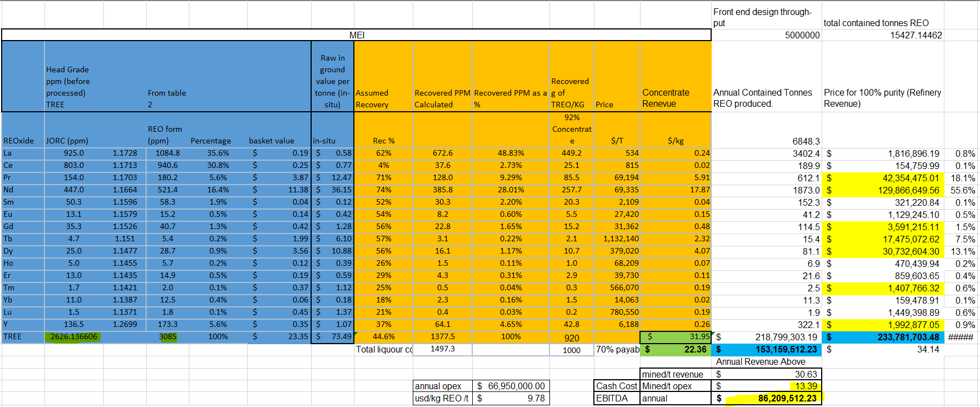
Task: Select the annual opex 66,950,000.00 cell
Action: (x=511, y=386)
